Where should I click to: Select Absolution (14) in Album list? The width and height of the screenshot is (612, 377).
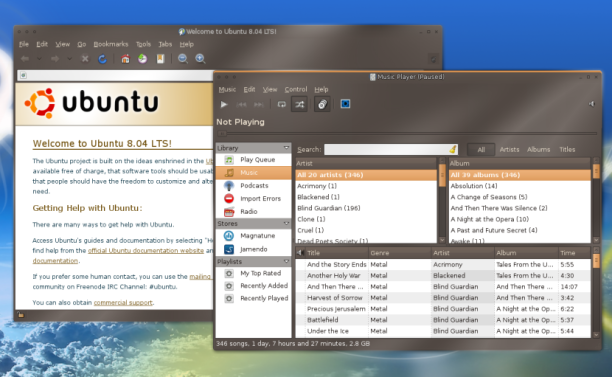tap(519, 186)
